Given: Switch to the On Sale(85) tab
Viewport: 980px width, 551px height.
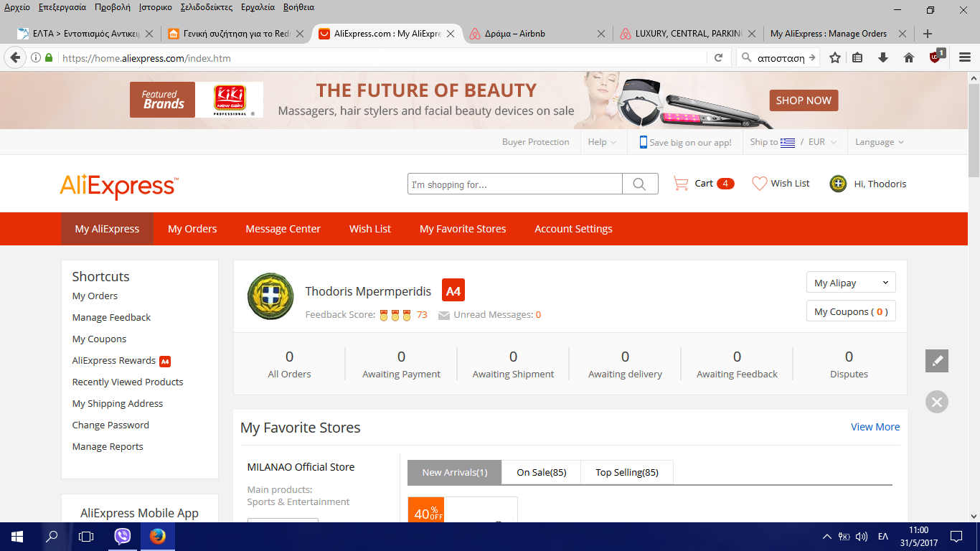Looking at the screenshot, I should tap(541, 472).
